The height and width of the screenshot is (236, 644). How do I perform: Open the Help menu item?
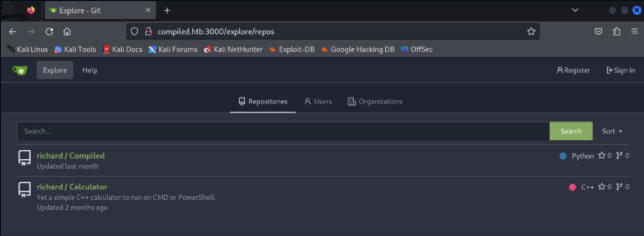point(90,70)
